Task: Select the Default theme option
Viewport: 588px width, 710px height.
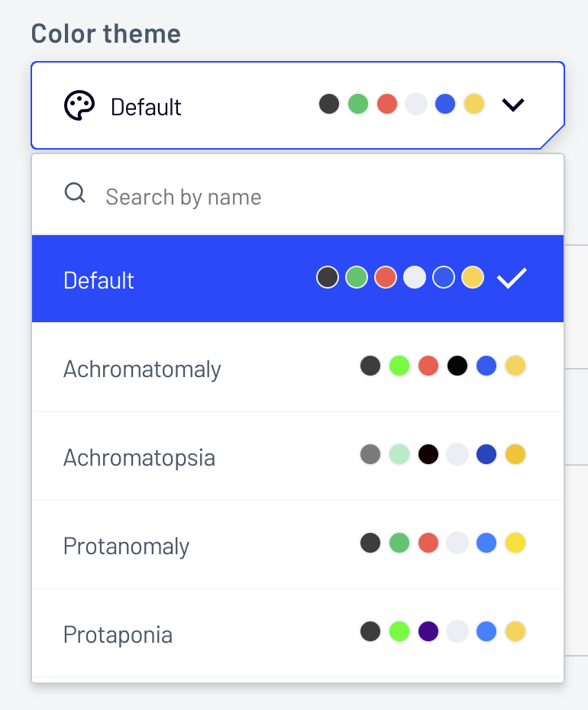Action: (99, 280)
